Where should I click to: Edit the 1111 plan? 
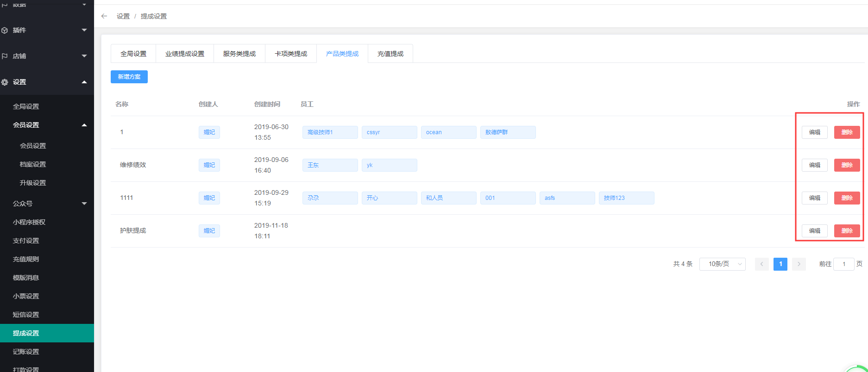(x=814, y=198)
